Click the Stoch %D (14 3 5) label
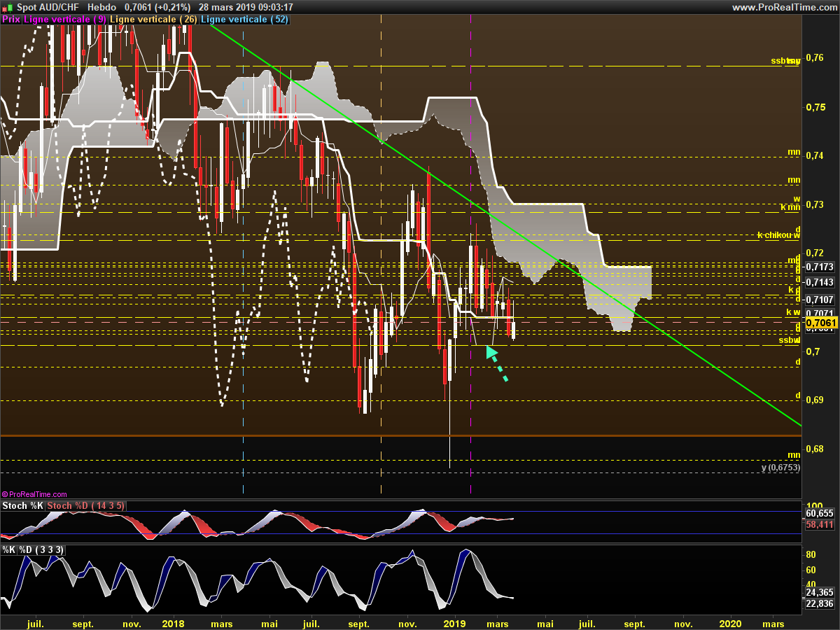Viewport: 840px width, 630px height. [x=87, y=505]
